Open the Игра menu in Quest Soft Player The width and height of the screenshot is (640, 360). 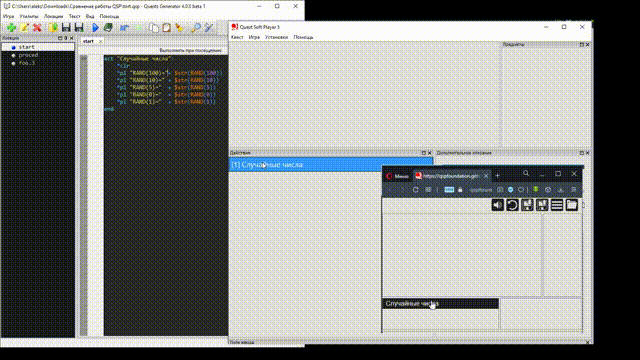tap(254, 37)
